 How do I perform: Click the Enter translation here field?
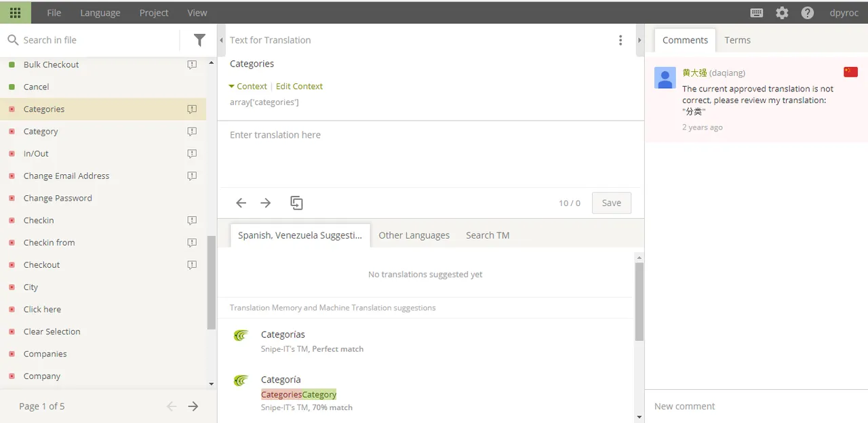click(x=430, y=154)
